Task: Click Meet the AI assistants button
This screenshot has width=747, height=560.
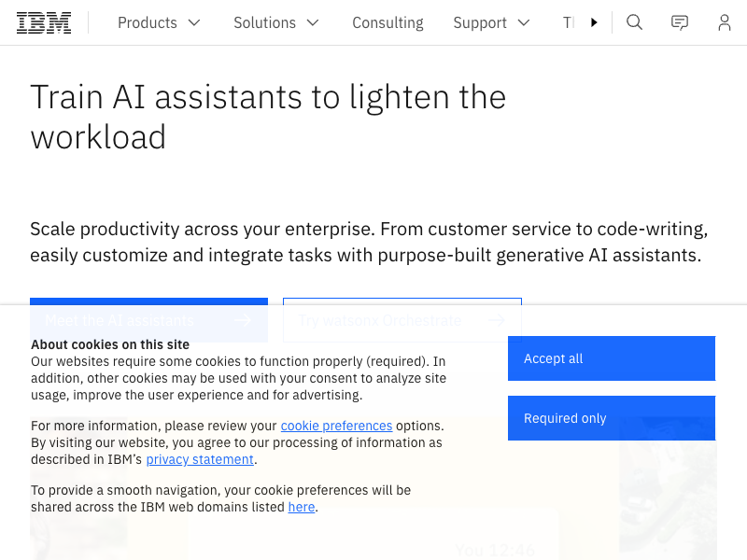Action: coord(148,320)
